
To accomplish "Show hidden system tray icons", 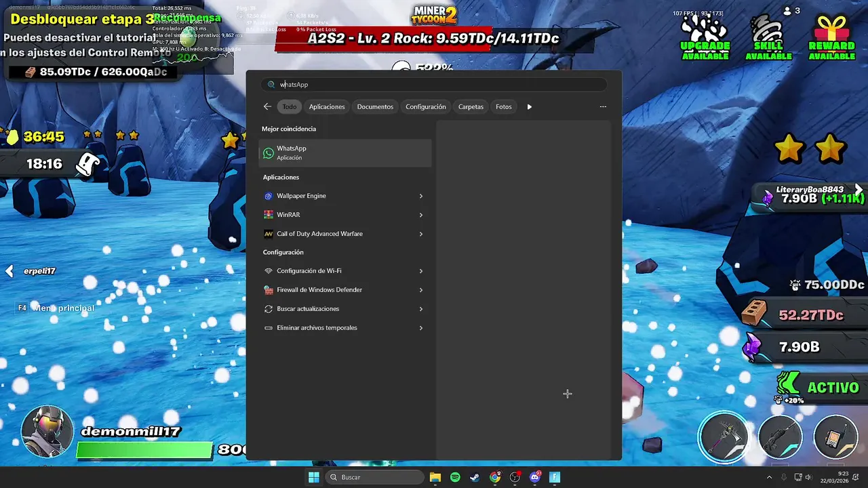I will point(769,477).
